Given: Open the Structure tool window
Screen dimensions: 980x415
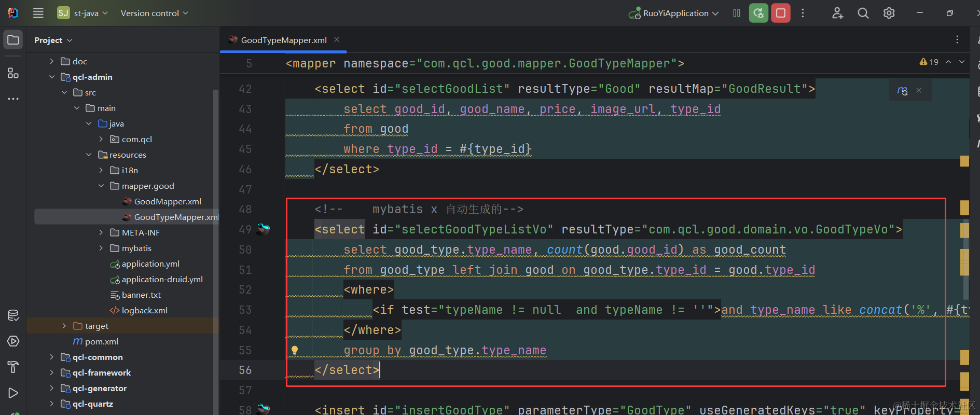Looking at the screenshot, I should click(x=13, y=73).
